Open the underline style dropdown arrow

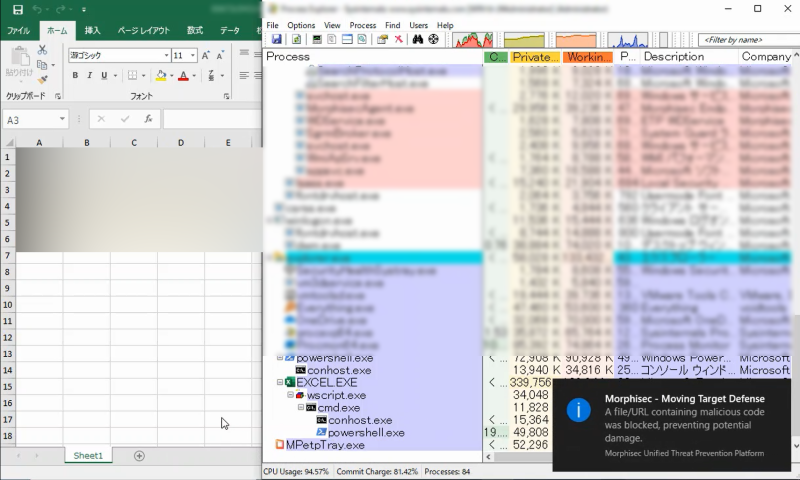click(x=115, y=76)
